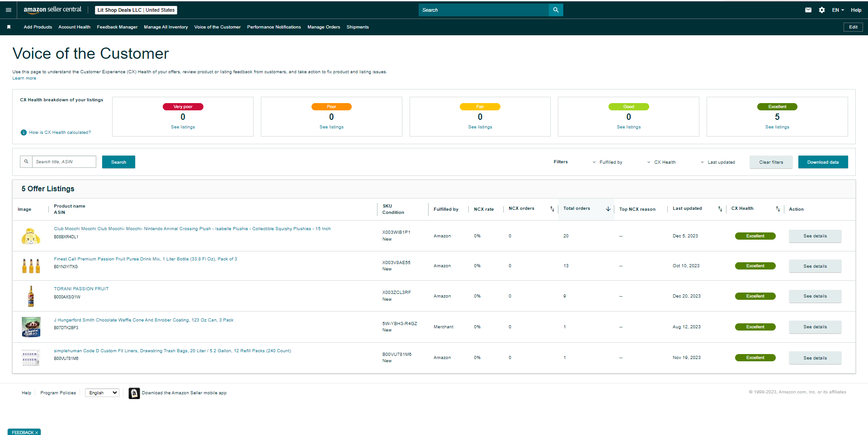Image resolution: width=868 pixels, height=435 pixels.
Task: See details for Finest Call Passion Fruit
Action: pyautogui.click(x=815, y=266)
